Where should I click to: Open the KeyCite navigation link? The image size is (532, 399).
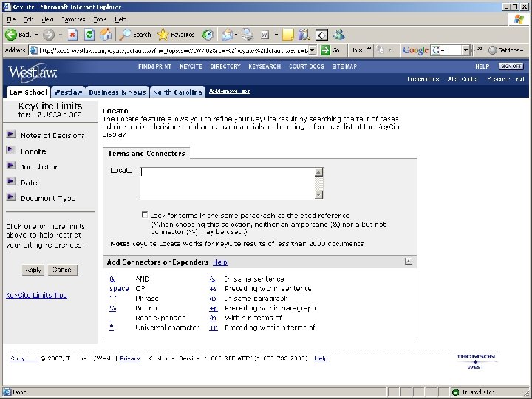(x=191, y=66)
